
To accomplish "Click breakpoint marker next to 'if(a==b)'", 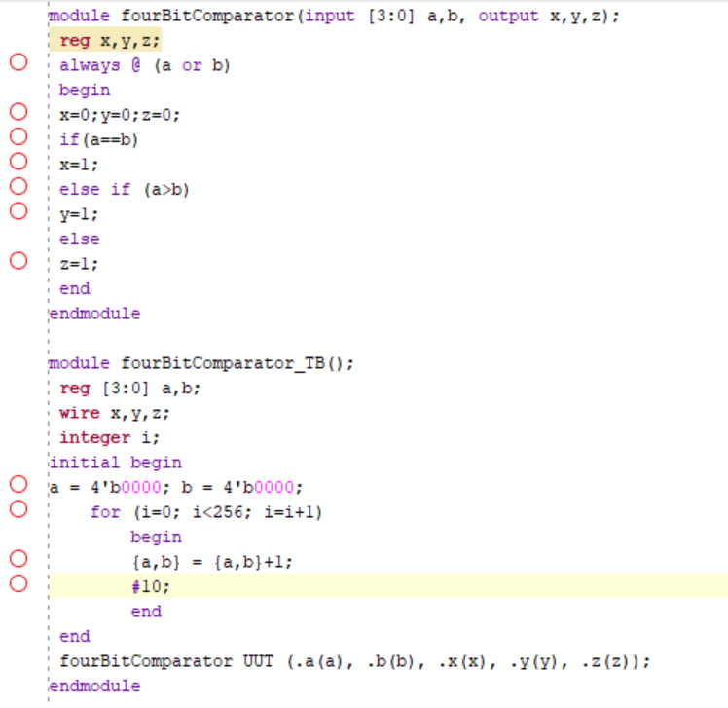I will coord(18,138).
